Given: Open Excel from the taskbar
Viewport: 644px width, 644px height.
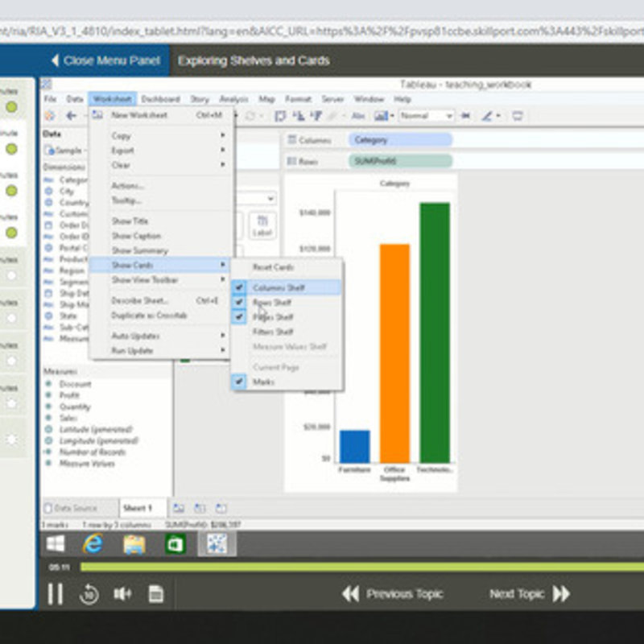Looking at the screenshot, I should coord(175,544).
